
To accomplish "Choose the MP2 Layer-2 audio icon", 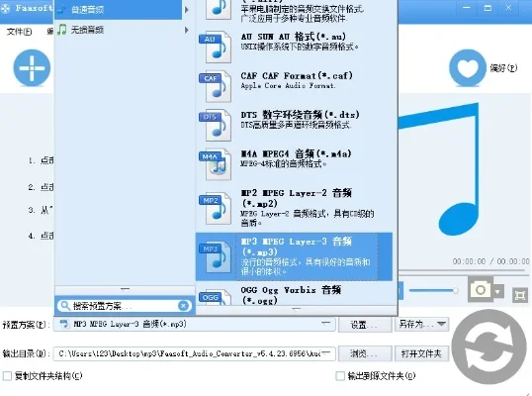I will point(217,208).
